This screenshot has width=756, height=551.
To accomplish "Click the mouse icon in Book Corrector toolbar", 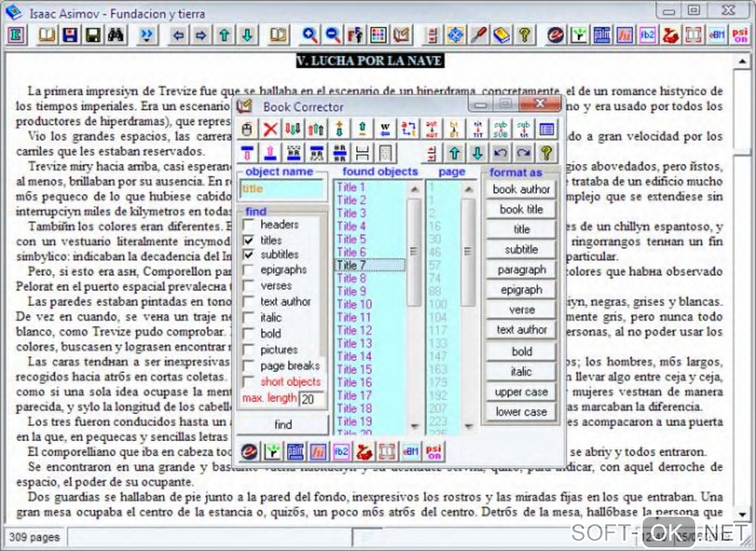I will click(x=247, y=129).
